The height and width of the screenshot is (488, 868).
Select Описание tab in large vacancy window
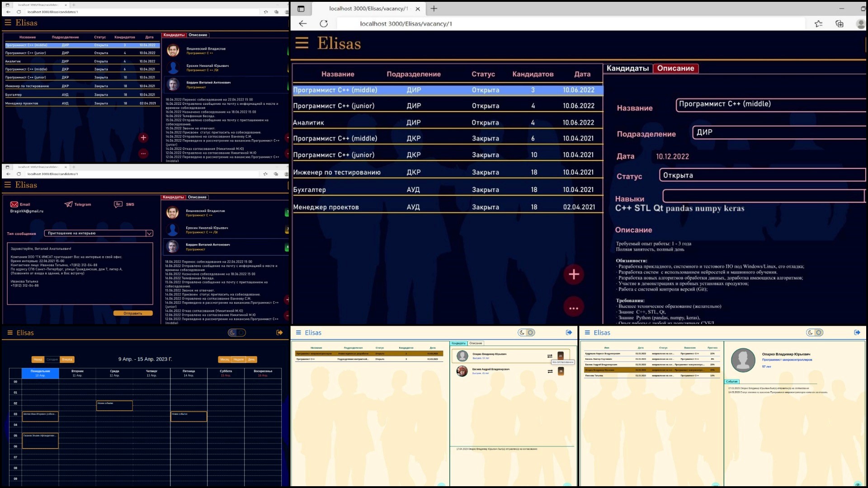(675, 68)
